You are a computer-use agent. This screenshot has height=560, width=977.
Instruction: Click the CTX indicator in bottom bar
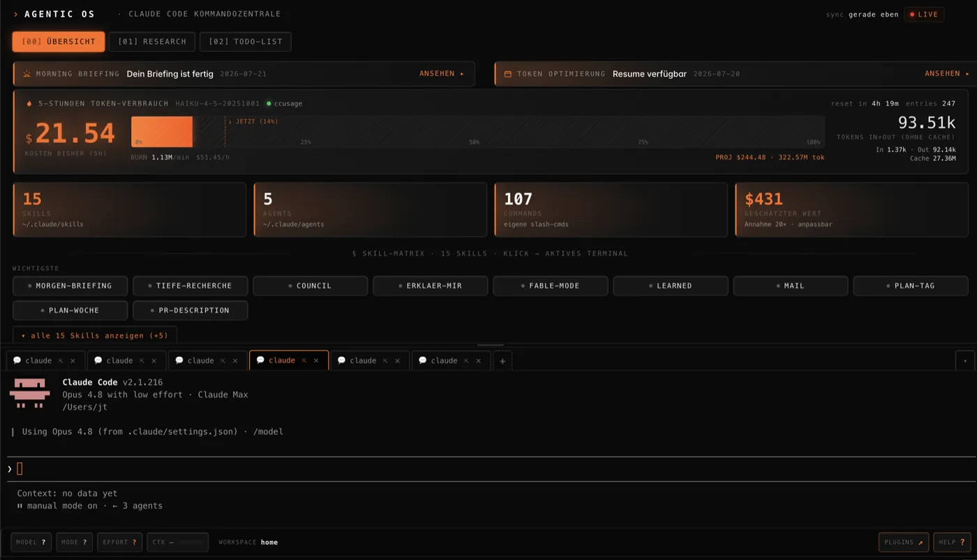[x=177, y=542]
